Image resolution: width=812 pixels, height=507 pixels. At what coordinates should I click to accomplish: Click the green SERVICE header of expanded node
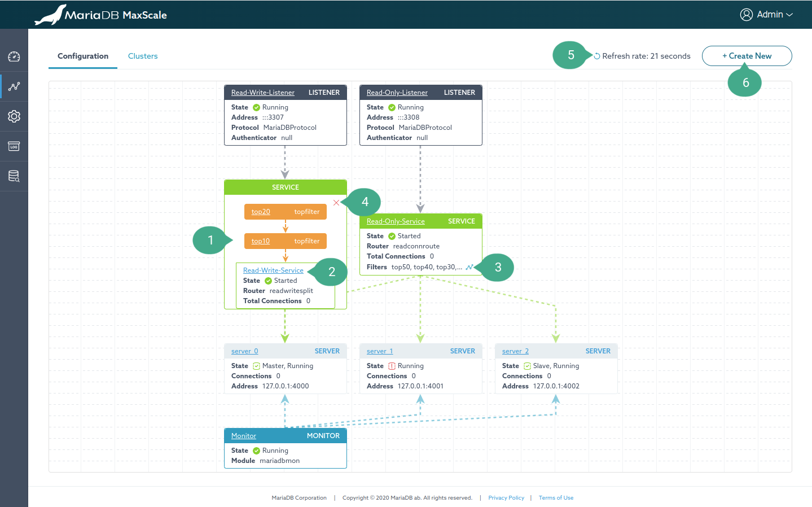coord(286,187)
